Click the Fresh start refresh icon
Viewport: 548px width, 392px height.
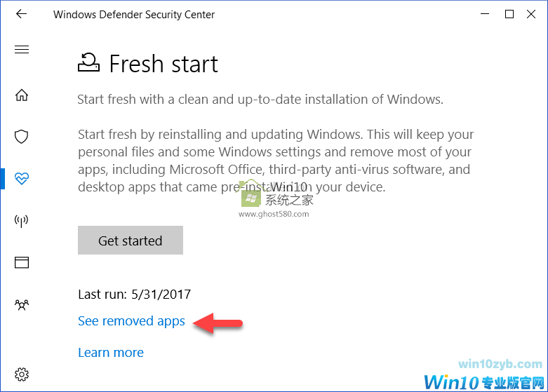pos(88,63)
